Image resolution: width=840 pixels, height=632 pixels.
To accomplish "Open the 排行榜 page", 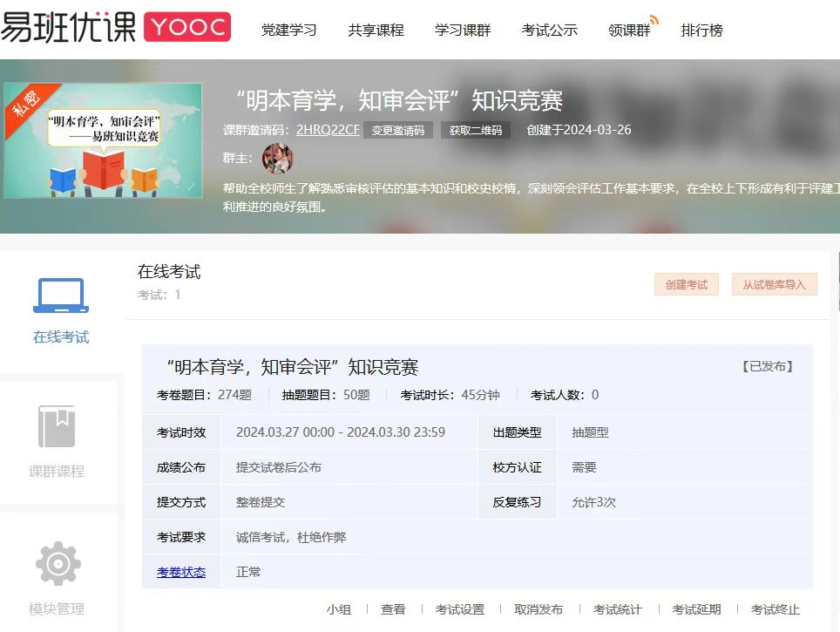I will click(702, 30).
